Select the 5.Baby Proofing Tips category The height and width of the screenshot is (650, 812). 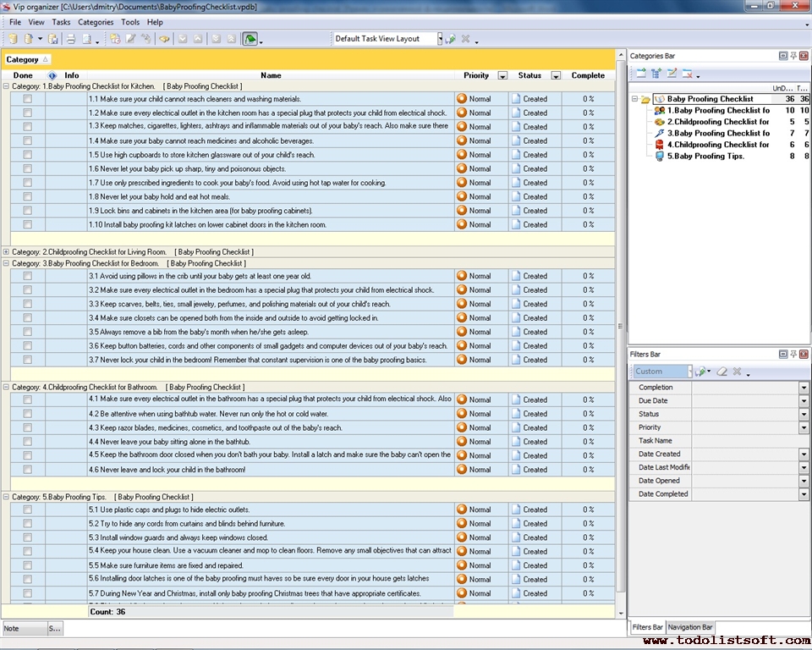point(705,156)
